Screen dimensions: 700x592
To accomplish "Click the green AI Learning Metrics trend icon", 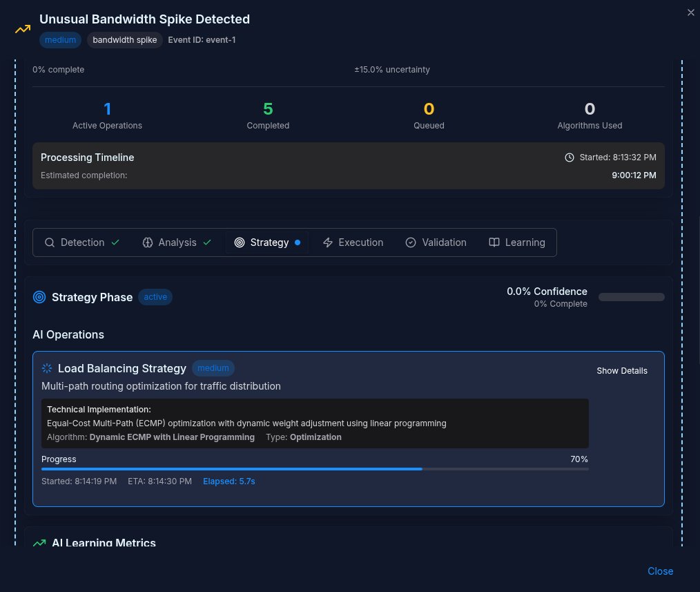I will pyautogui.click(x=39, y=543).
